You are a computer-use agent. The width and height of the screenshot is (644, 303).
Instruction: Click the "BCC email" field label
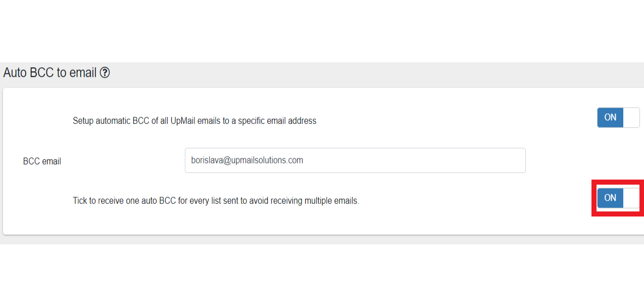(42, 161)
